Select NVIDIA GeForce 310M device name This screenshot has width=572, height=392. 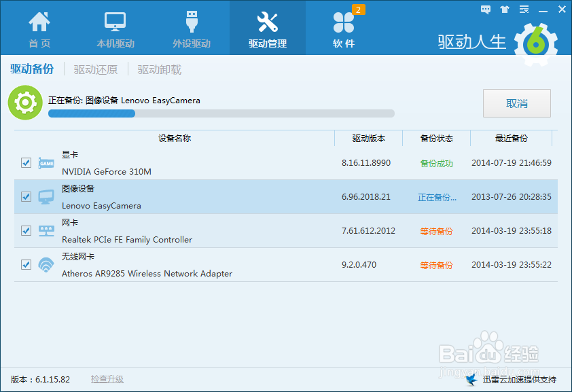pos(107,171)
